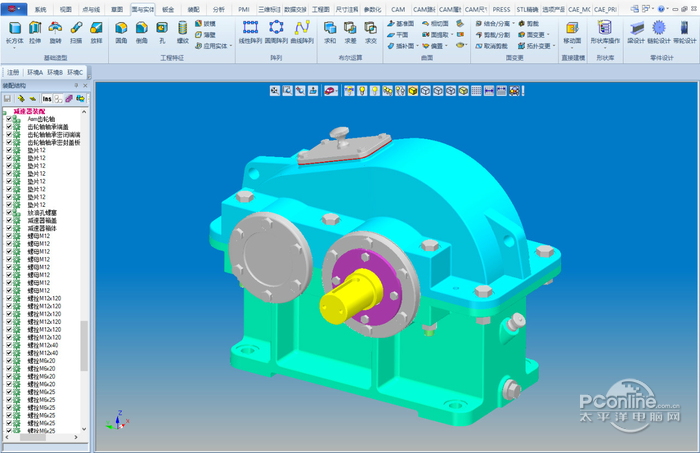
Task: Click the 注册 register button
Action: point(13,72)
